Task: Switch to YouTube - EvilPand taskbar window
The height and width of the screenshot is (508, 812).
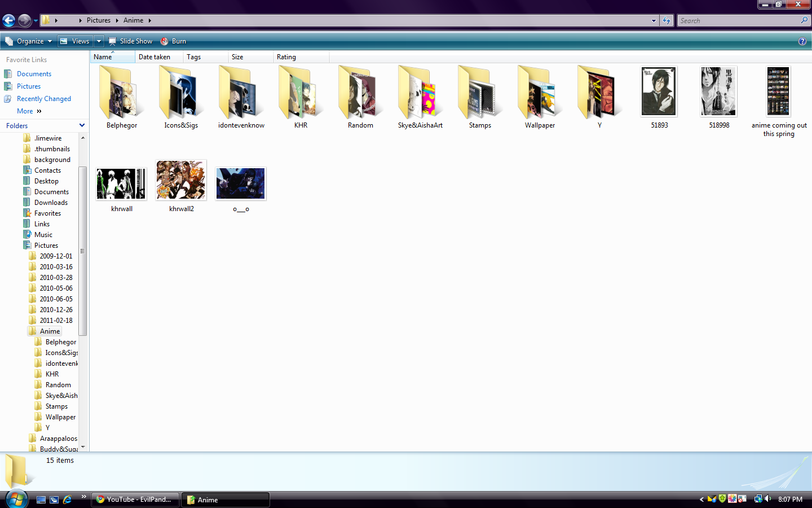Action: point(135,500)
